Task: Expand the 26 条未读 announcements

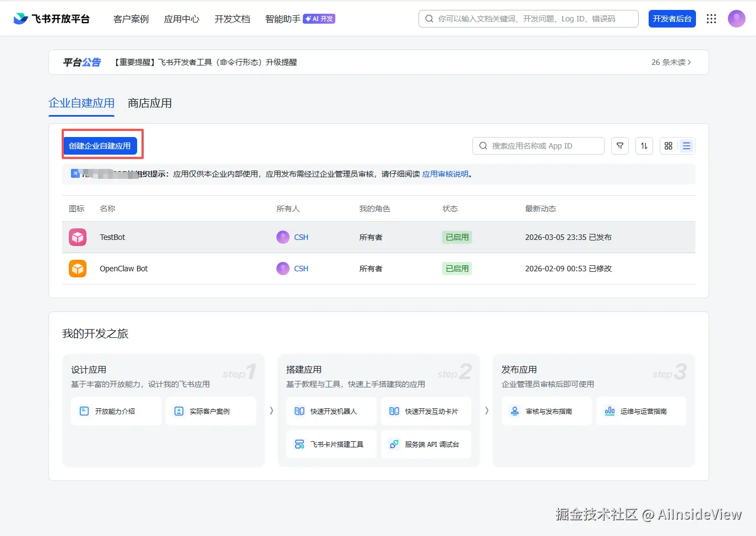Action: click(671, 62)
